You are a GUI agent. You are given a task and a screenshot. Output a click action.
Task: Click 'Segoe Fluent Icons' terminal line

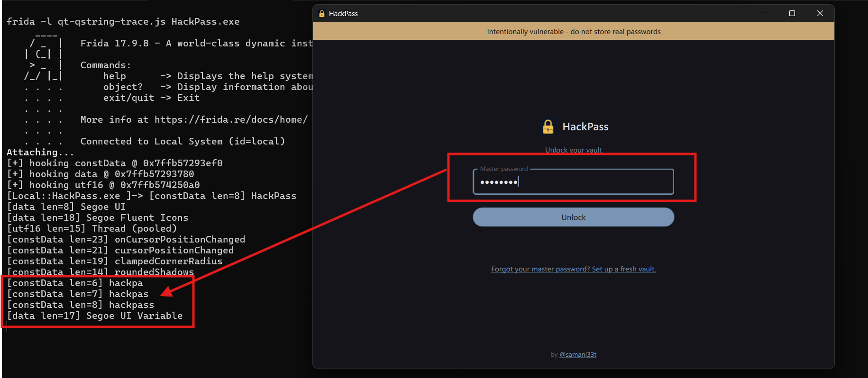98,217
